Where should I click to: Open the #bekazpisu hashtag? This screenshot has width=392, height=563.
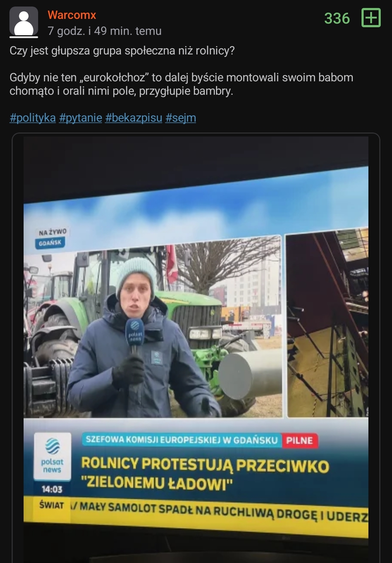click(134, 118)
